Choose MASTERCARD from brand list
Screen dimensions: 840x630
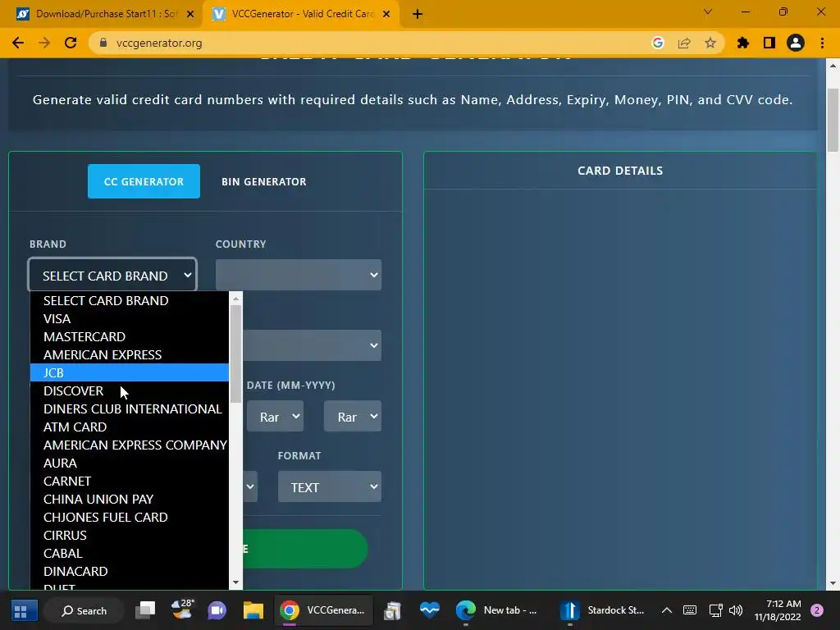pyautogui.click(x=129, y=337)
